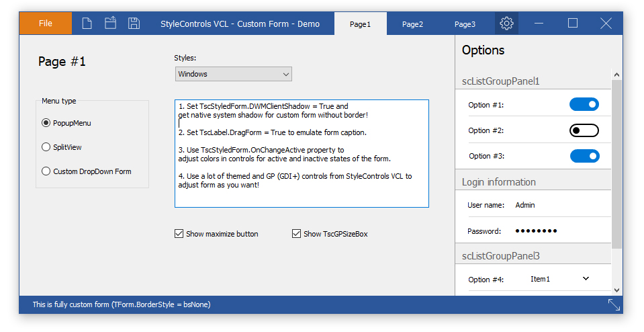The height and width of the screenshot is (332, 644).
Task: Click the 'StyleControls VCL - Custom Form - Demo' caption
Action: (x=240, y=24)
